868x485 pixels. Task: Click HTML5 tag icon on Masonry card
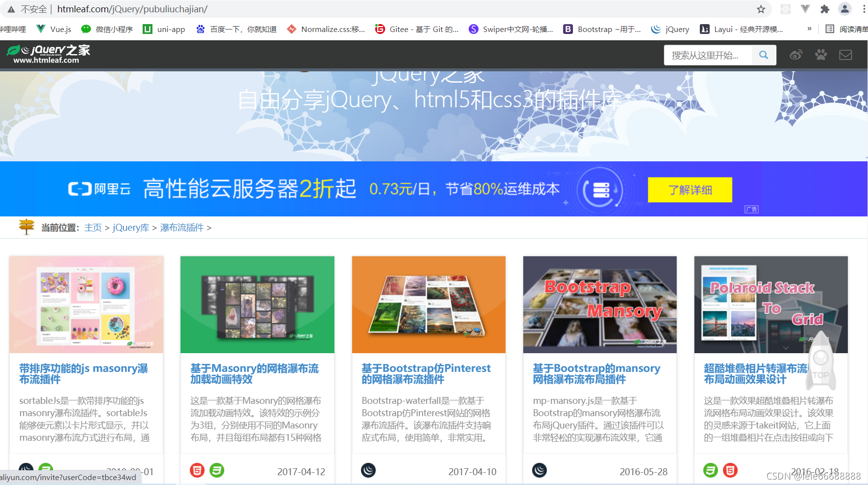pyautogui.click(x=197, y=470)
